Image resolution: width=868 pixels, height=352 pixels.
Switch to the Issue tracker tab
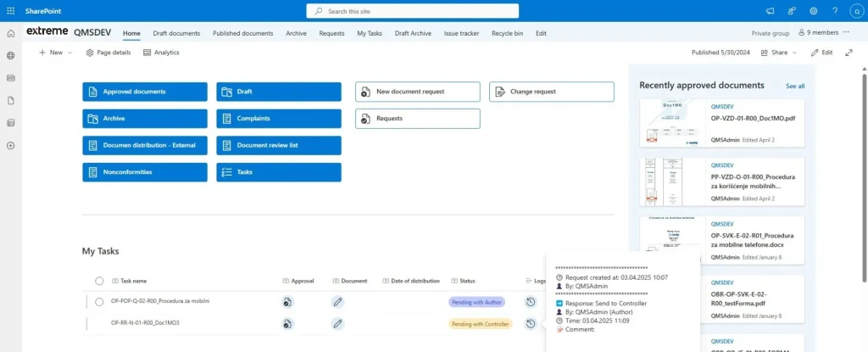(x=461, y=33)
